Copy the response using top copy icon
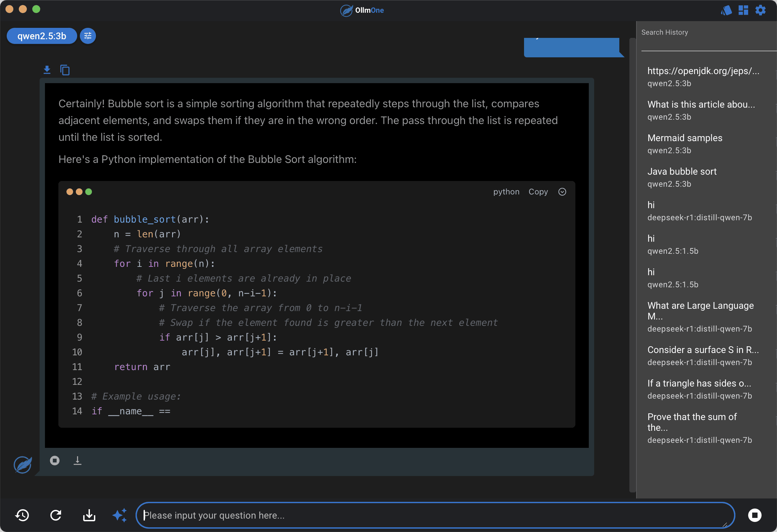 pos(65,70)
